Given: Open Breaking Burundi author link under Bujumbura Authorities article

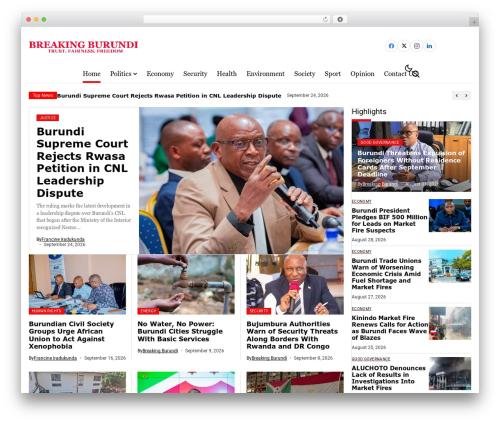Looking at the screenshot, I should tap(269, 358).
